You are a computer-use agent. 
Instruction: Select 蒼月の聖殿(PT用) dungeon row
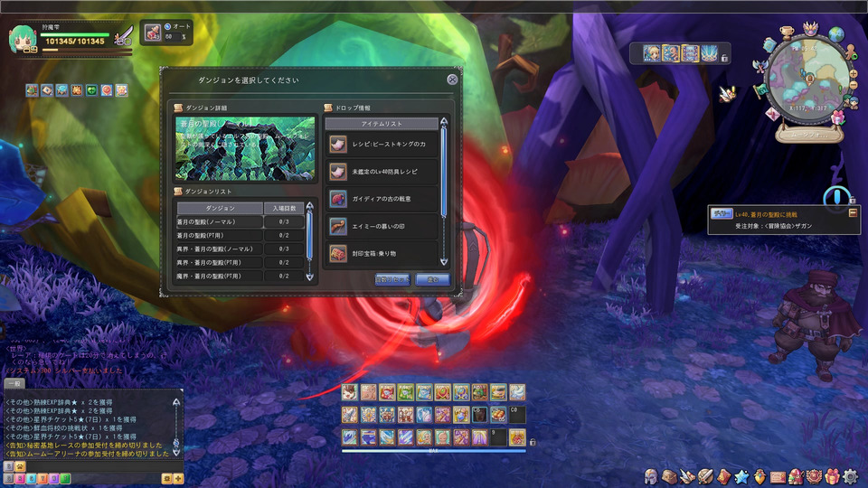[241, 235]
